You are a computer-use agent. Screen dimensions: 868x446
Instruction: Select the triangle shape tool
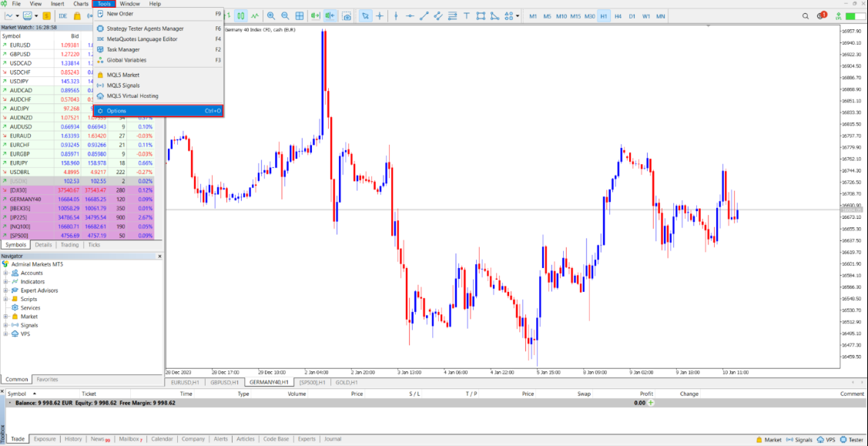coord(494,16)
